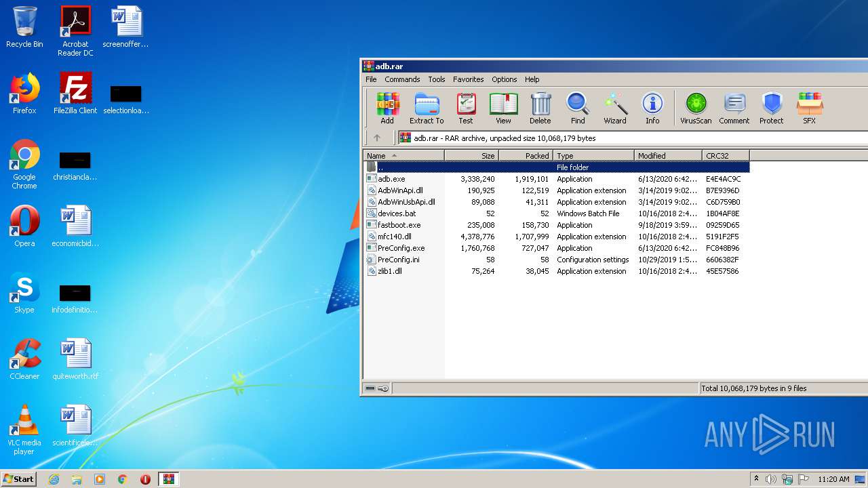
Task: Select Acrobat Reader DC desktop icon
Action: [75, 31]
